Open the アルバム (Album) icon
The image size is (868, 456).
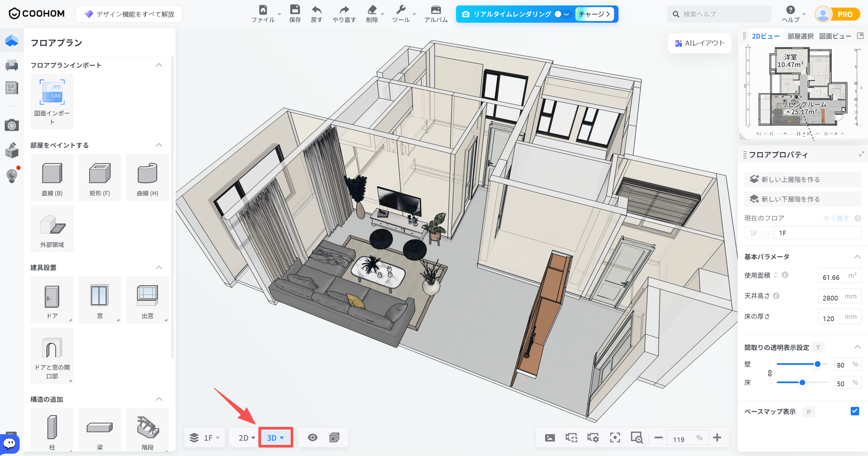436,10
